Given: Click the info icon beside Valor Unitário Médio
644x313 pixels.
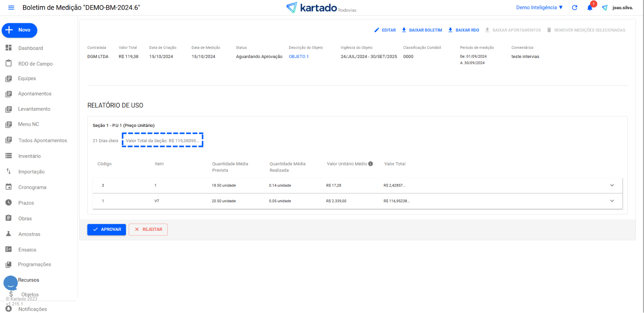Looking at the screenshot, I should pyautogui.click(x=370, y=164).
